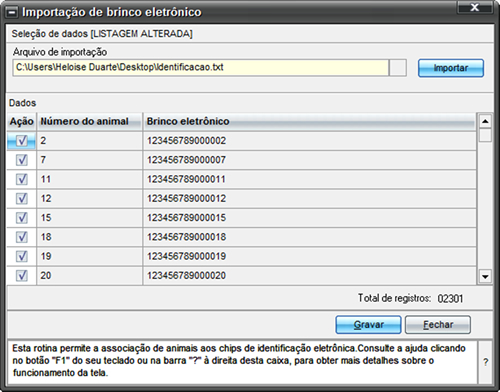Click animal number cell "2"
The height and width of the screenshot is (392, 500).
[90, 141]
